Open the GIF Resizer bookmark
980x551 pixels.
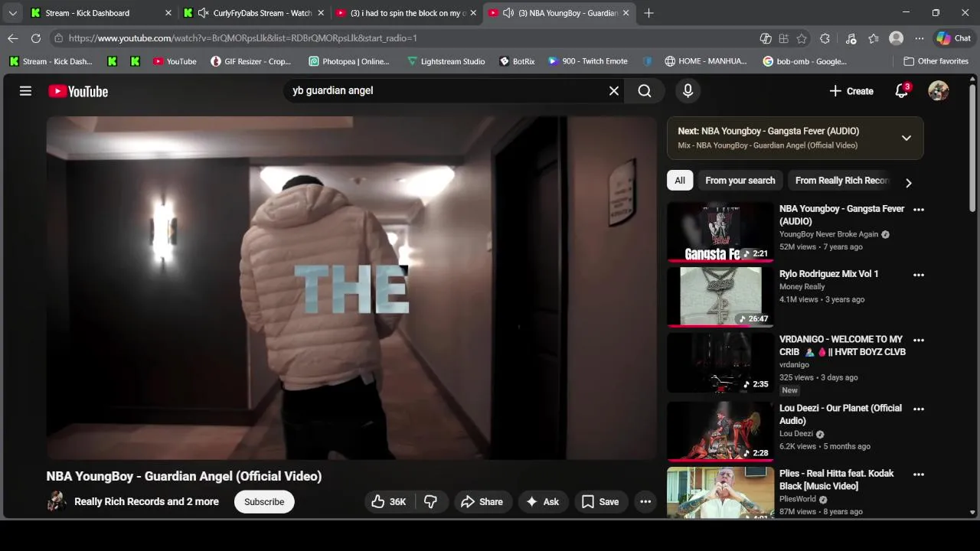click(251, 61)
